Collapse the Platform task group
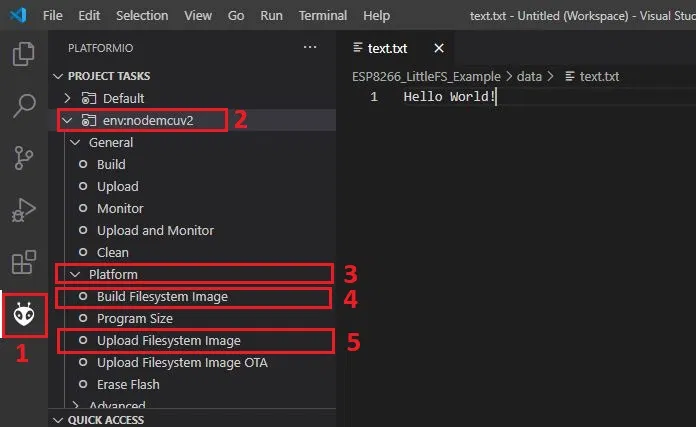Image resolution: width=696 pixels, height=427 pixels. (75, 274)
